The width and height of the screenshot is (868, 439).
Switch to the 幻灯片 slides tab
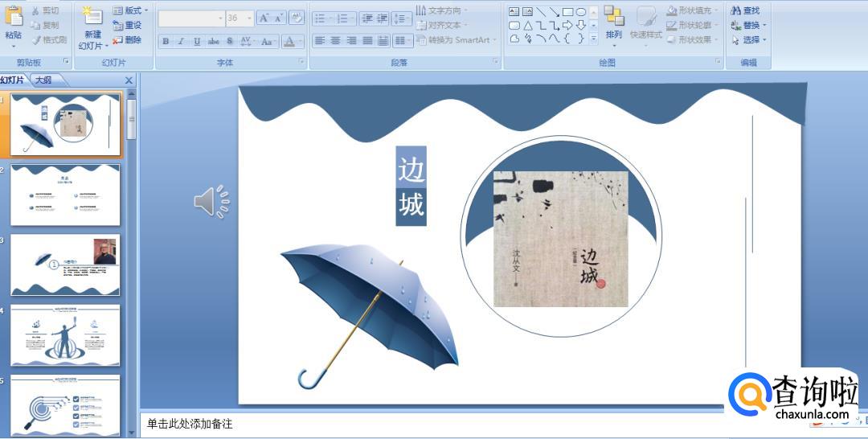pos(12,80)
